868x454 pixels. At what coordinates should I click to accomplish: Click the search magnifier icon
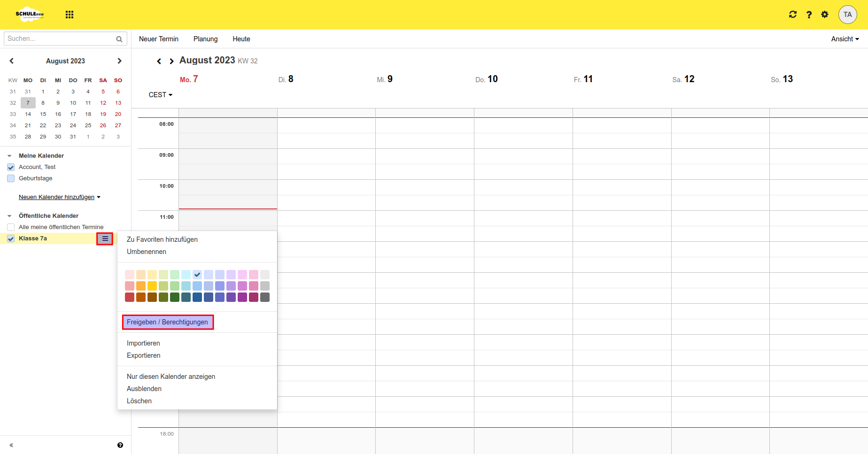119,39
